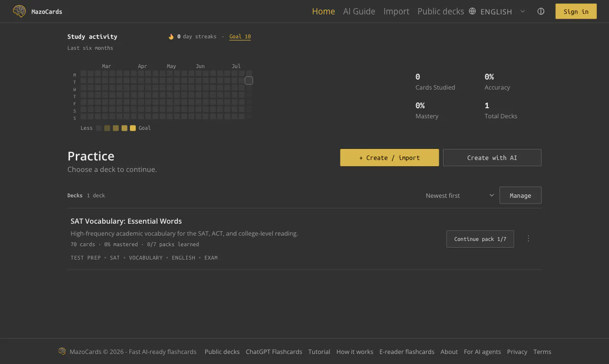This screenshot has width=609, height=364.
Task: Click the Mar month label in heatmap
Action: [x=106, y=66]
